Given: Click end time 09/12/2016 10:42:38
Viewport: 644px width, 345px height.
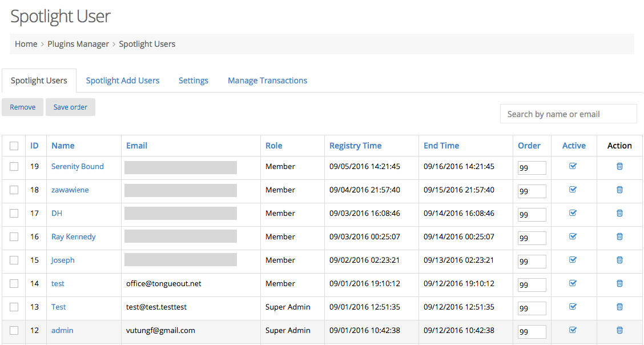Looking at the screenshot, I should [459, 330].
